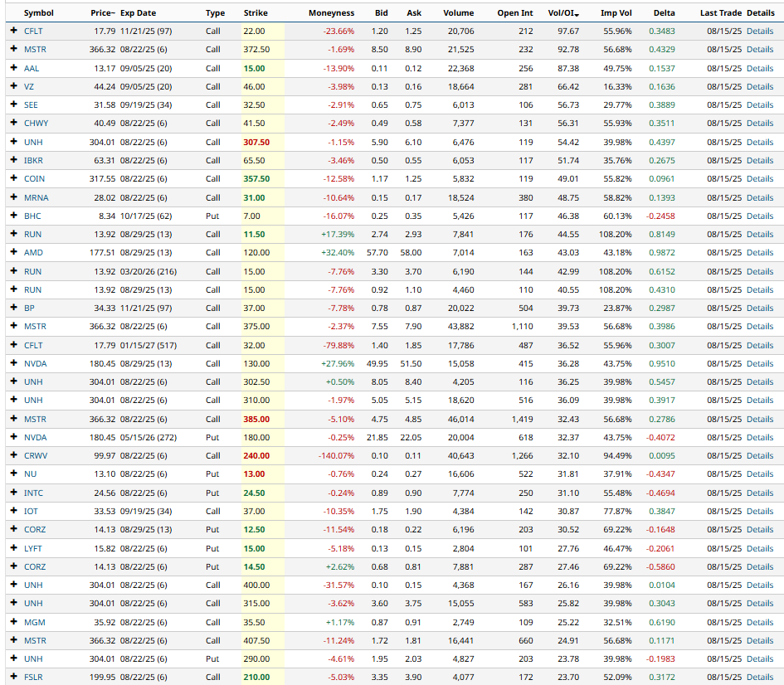The width and height of the screenshot is (784, 685).
Task: Open the IBKR symbol link
Action: [33, 160]
